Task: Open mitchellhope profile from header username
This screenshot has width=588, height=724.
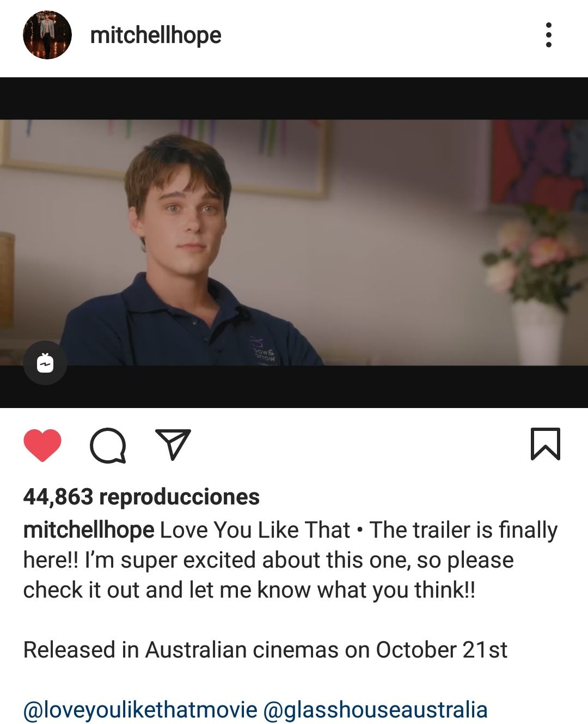Action: click(x=156, y=35)
